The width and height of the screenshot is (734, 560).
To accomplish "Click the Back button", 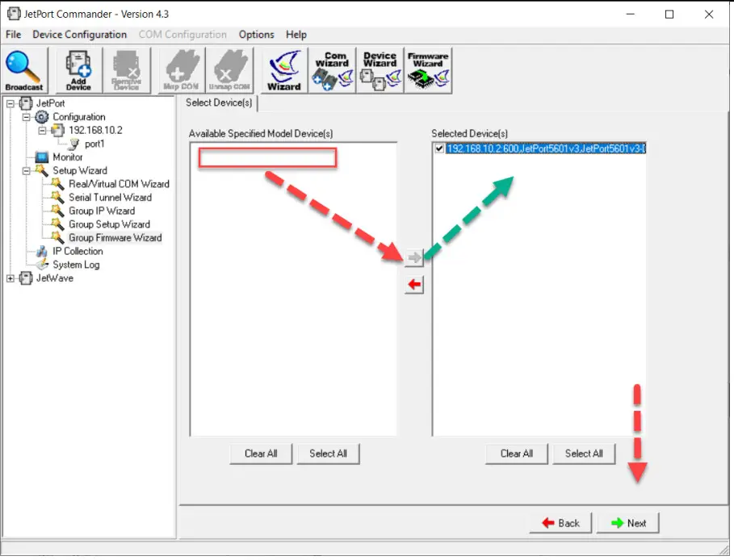I will [561, 523].
